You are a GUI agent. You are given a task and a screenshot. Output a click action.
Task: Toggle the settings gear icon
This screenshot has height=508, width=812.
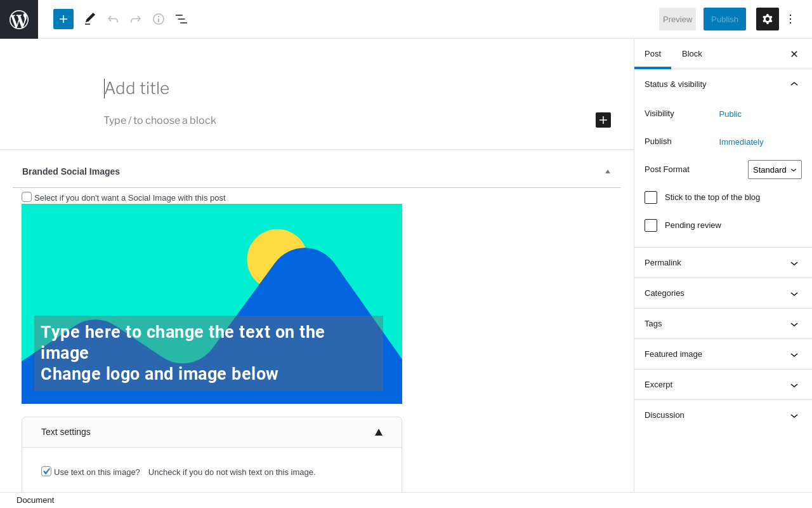[x=768, y=19]
